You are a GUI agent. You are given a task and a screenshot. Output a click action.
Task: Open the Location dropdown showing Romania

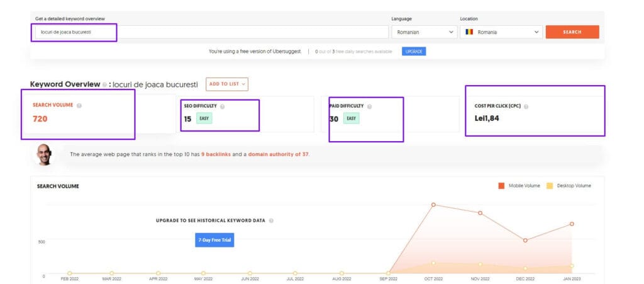click(x=501, y=32)
